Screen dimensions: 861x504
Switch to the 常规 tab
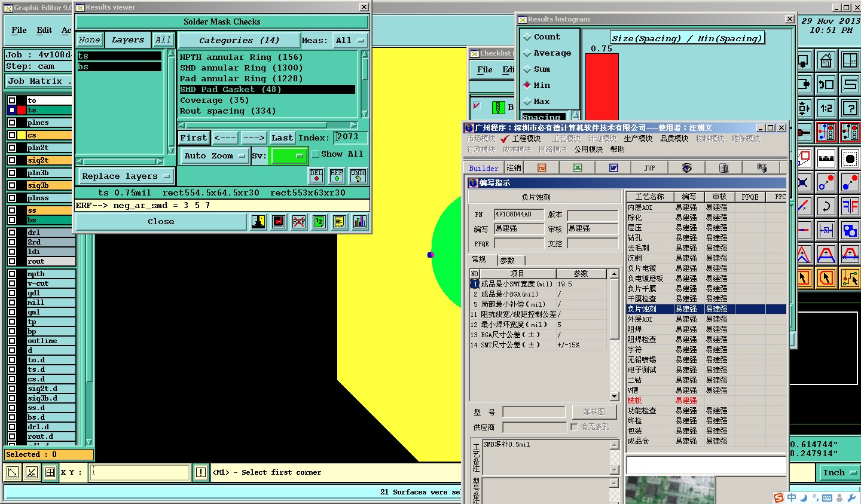click(x=479, y=259)
